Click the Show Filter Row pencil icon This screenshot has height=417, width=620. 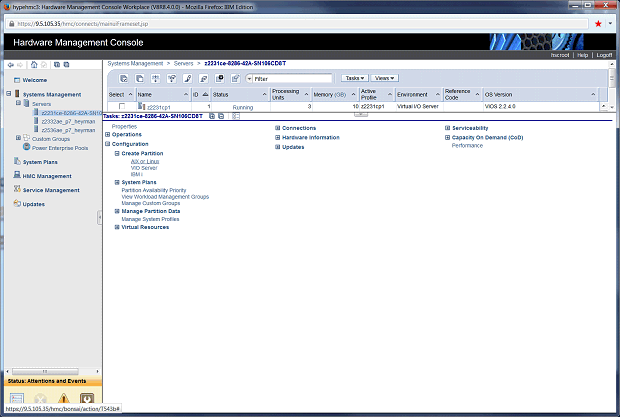click(188, 79)
